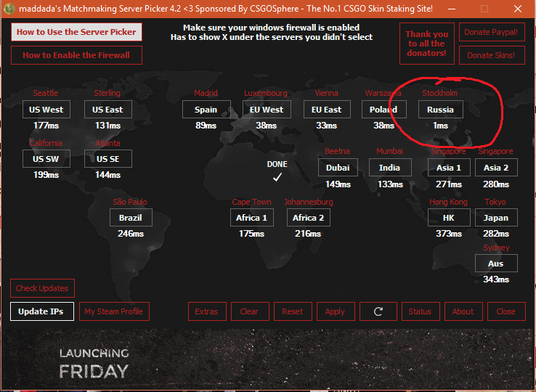536x392 pixels.
Task: Click the Tokyo city label
Action: click(x=495, y=202)
